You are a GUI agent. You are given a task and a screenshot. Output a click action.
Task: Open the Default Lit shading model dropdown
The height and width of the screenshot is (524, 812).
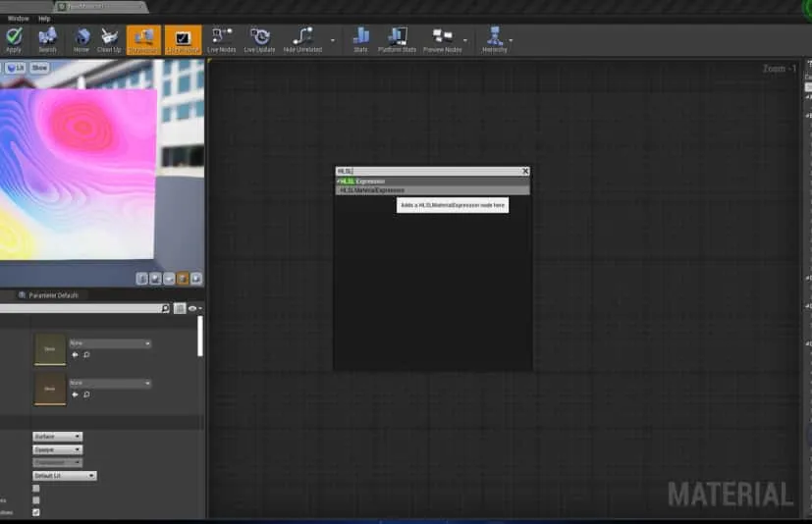click(64, 476)
